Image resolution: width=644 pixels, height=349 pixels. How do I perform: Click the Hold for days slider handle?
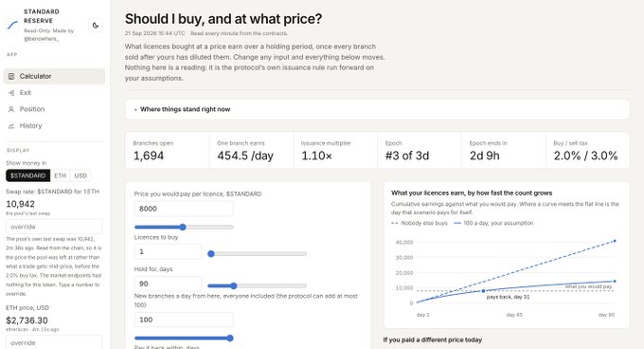coord(234,285)
